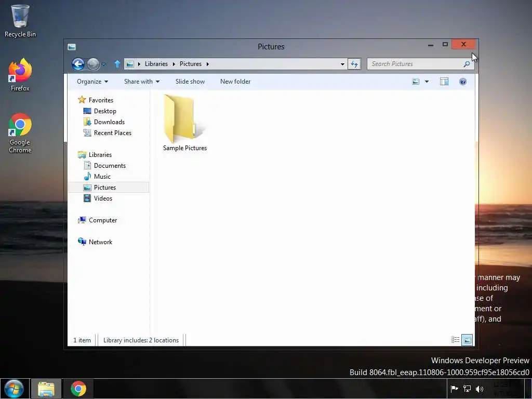Open the view options dropdown arrow
This screenshot has width=532, height=399.
[427, 82]
